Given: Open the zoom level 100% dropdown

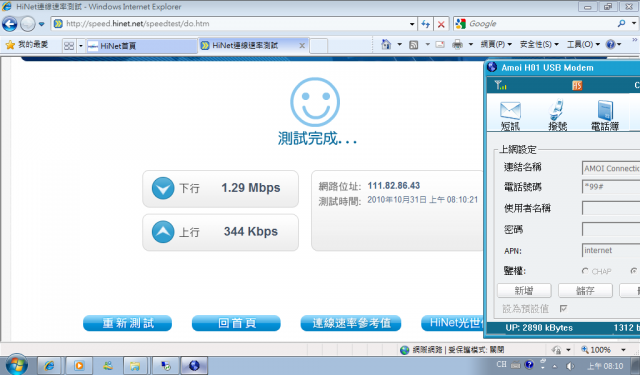Looking at the screenshot, I should tap(623, 350).
